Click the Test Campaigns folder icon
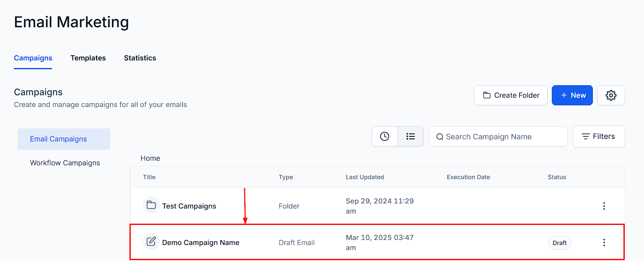Viewport: 644px width, 261px height. pos(151,206)
